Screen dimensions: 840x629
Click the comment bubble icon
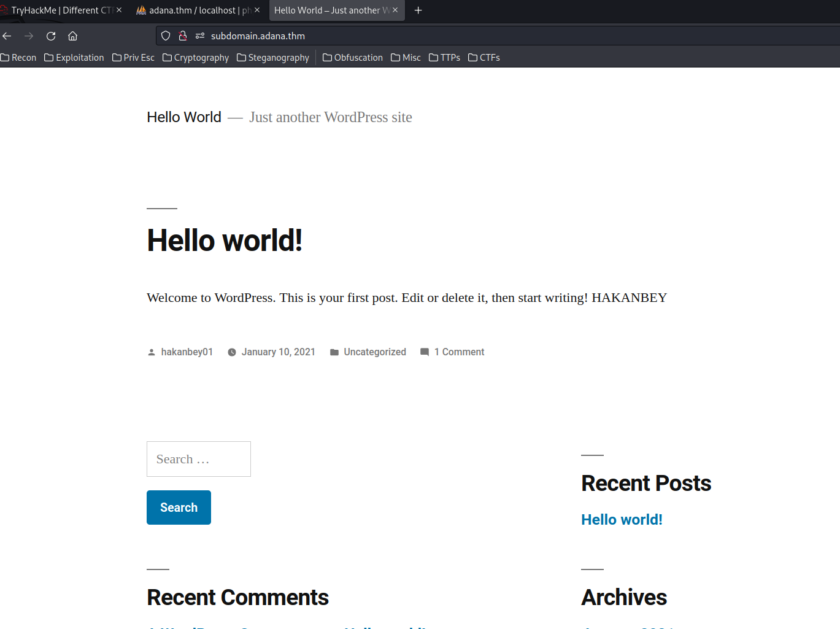coord(425,352)
